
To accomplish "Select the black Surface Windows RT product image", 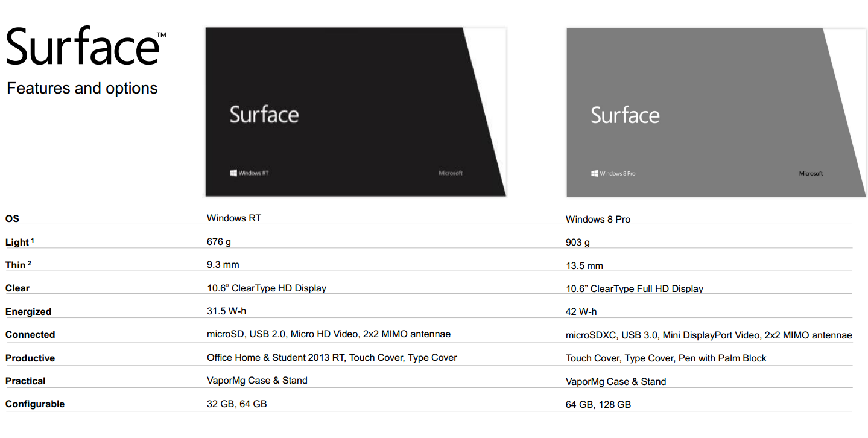I will [356, 112].
